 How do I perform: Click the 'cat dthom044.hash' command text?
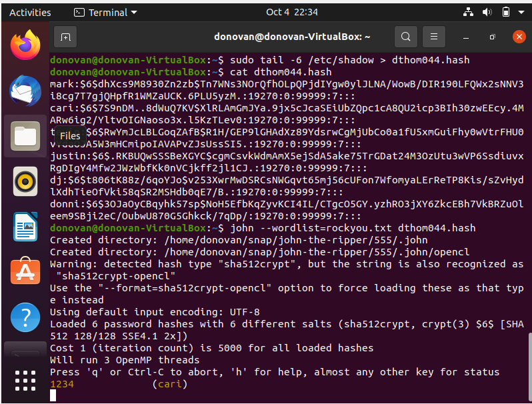coord(281,72)
